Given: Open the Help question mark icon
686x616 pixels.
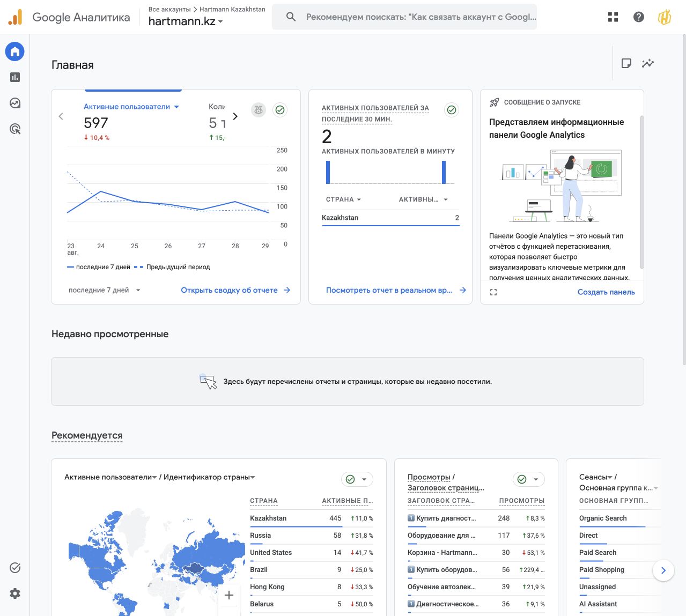Looking at the screenshot, I should point(639,17).
